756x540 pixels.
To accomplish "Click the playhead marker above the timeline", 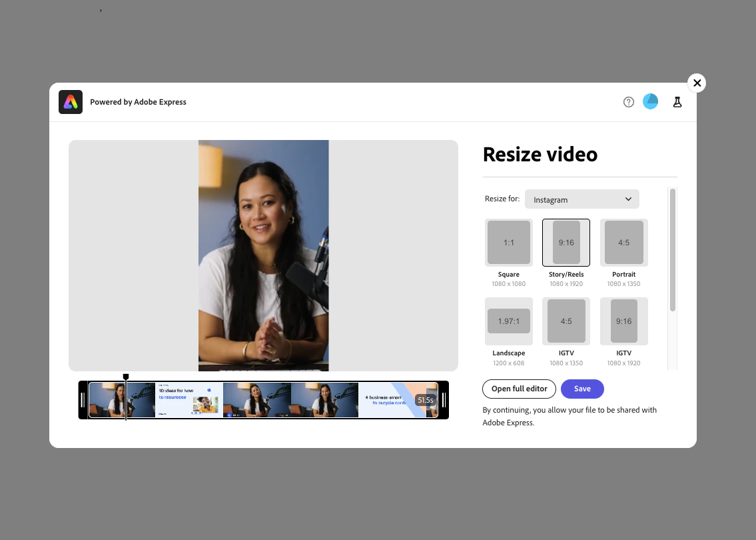I will (x=126, y=377).
